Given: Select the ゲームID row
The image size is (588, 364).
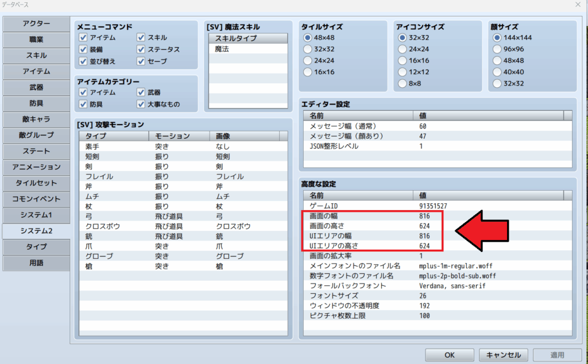Looking at the screenshot, I should (438, 206).
